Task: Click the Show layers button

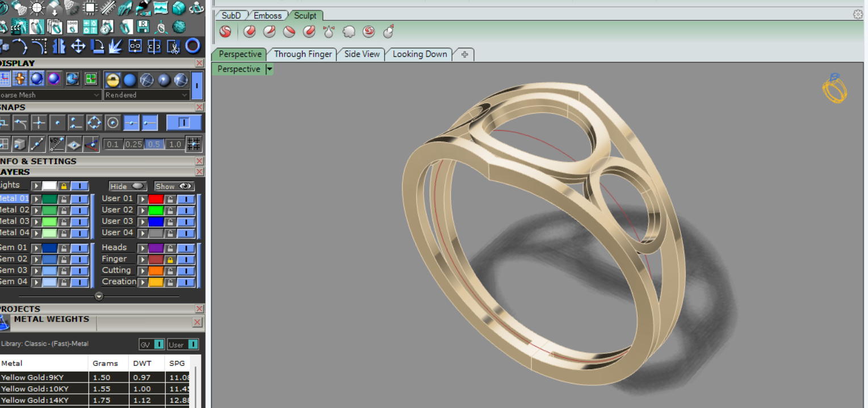Action: (174, 186)
